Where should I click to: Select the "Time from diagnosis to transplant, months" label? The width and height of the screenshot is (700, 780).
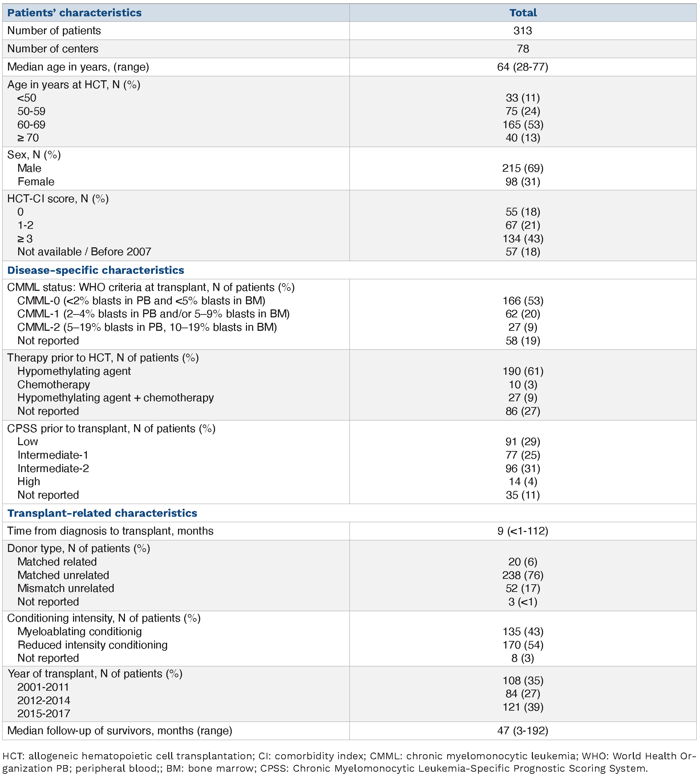tap(110, 531)
